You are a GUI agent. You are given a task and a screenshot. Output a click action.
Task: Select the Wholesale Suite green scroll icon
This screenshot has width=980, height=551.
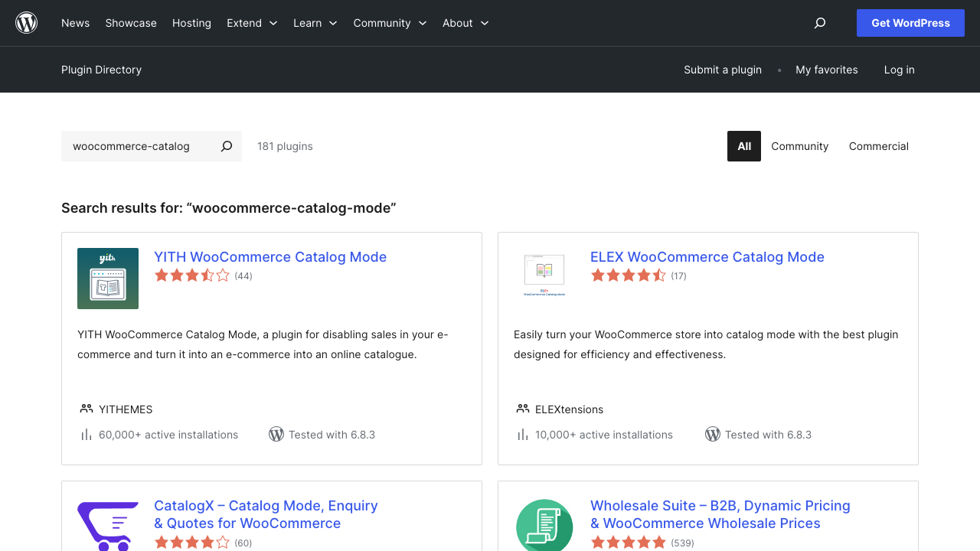544,525
